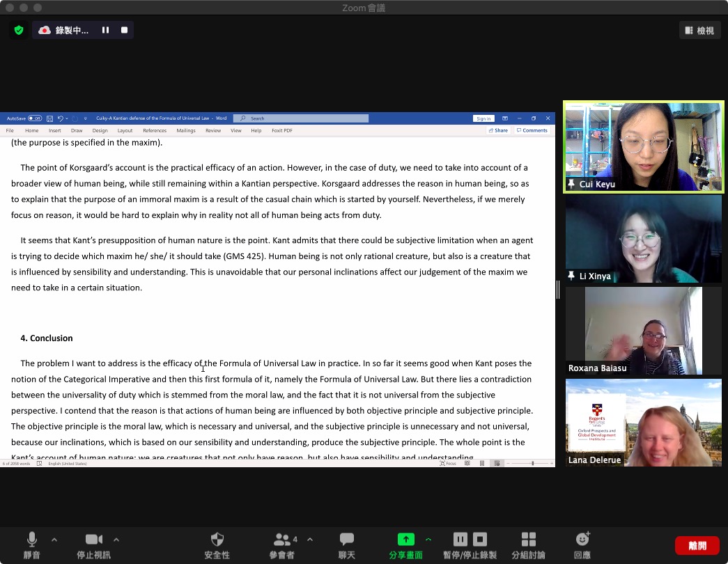The height and width of the screenshot is (564, 728).
Task: Open the References tab in Word
Action: (155, 130)
